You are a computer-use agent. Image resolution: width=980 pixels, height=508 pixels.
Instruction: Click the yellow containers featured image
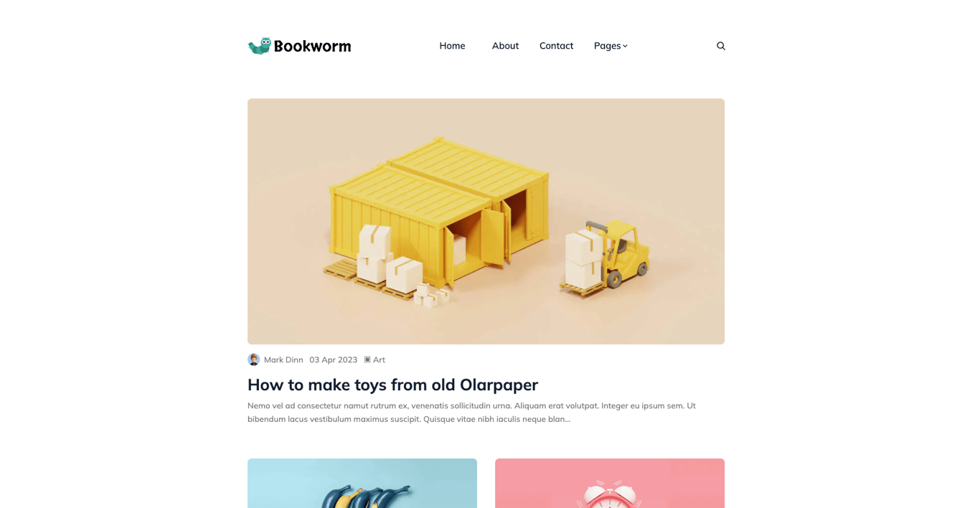tap(486, 222)
